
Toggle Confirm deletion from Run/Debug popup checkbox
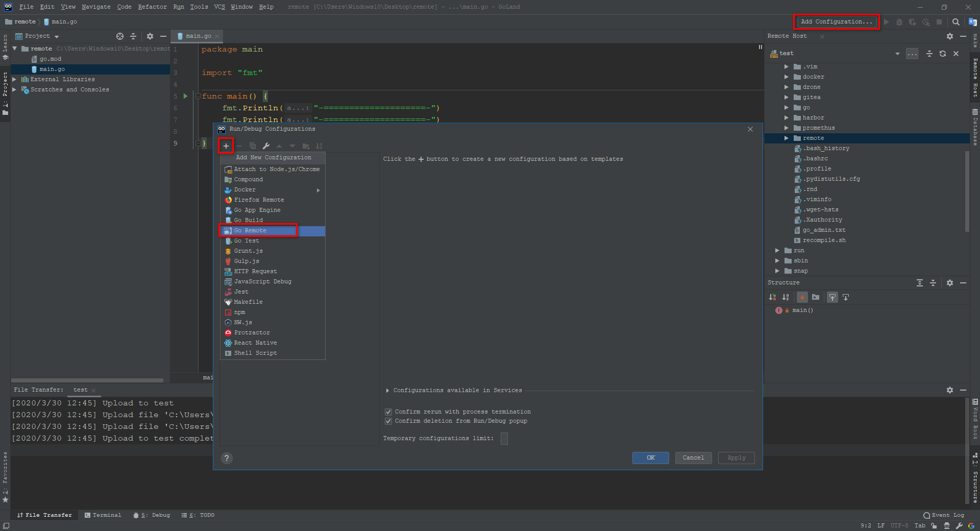pyautogui.click(x=388, y=421)
